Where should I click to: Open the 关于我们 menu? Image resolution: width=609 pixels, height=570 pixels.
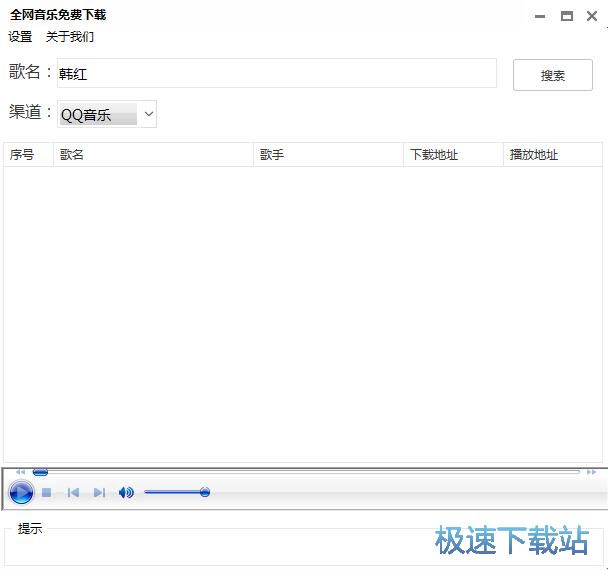point(70,37)
